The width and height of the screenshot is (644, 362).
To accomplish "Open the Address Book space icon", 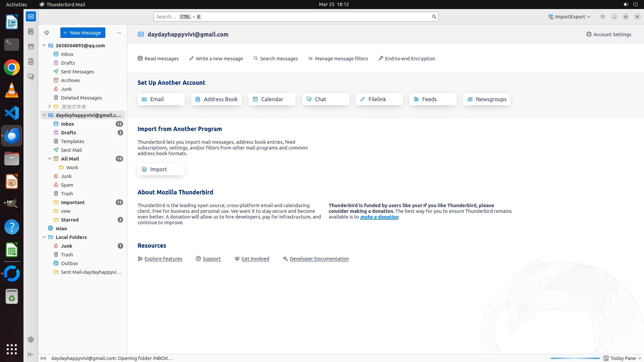I will 31,32.
